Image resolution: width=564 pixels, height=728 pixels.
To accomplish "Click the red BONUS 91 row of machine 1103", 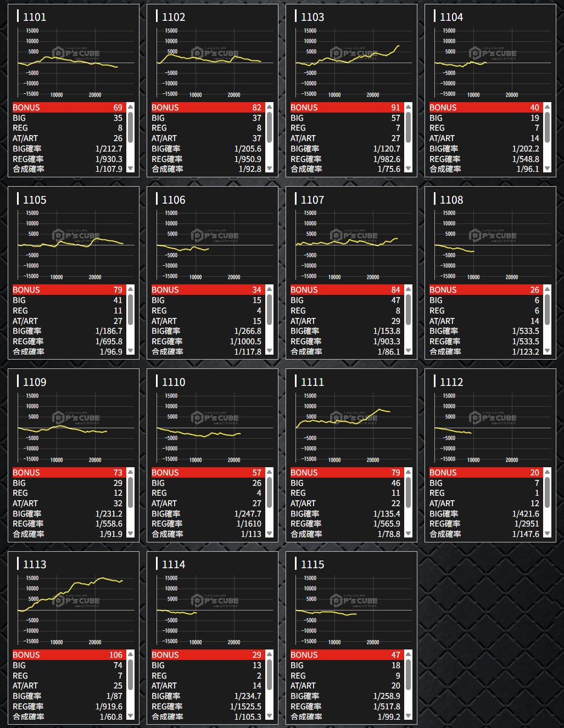I will click(347, 107).
